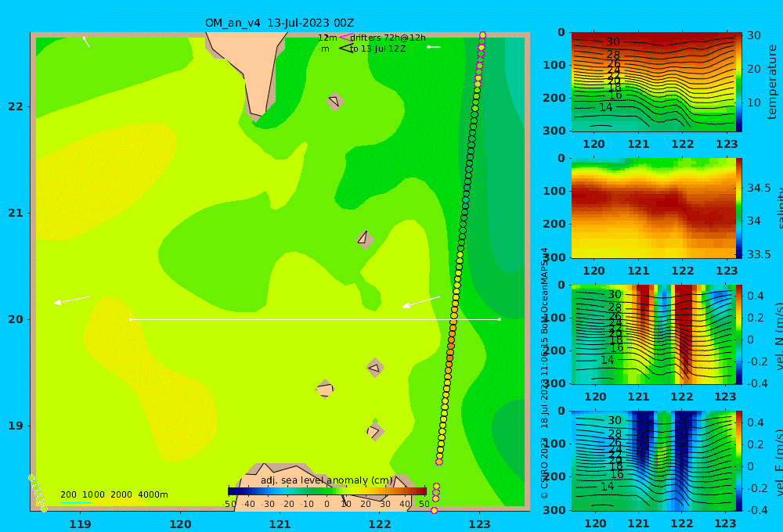The image size is (783, 532).
Task: Select the island marker near latitude 22 north
Action: pyautogui.click(x=335, y=102)
